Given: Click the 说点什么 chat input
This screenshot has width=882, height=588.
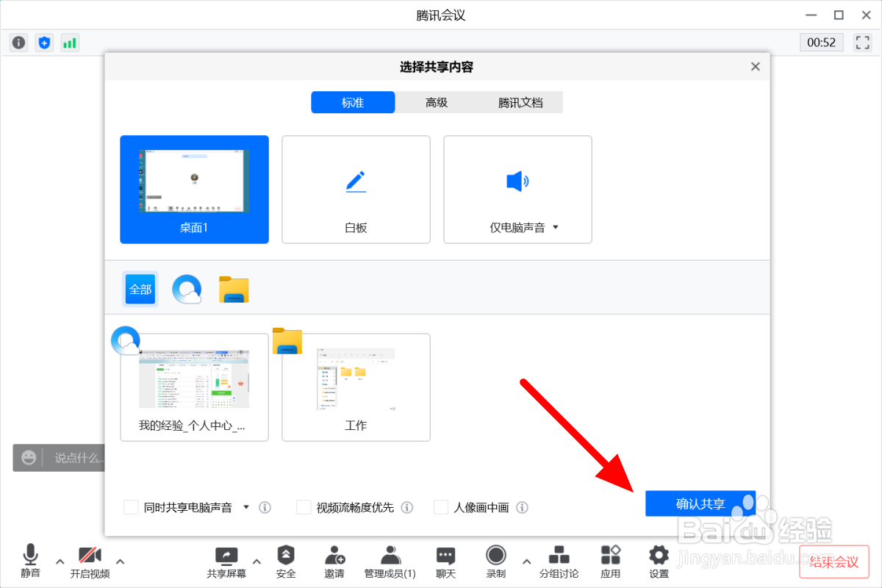Looking at the screenshot, I should click(x=79, y=458).
